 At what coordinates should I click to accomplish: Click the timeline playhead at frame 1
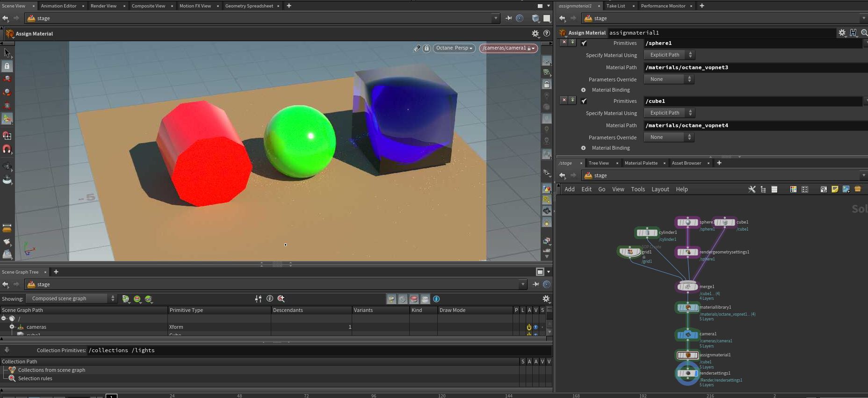point(111,396)
